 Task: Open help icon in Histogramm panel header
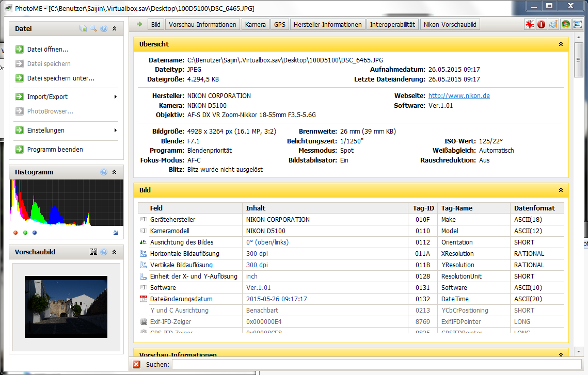click(104, 172)
